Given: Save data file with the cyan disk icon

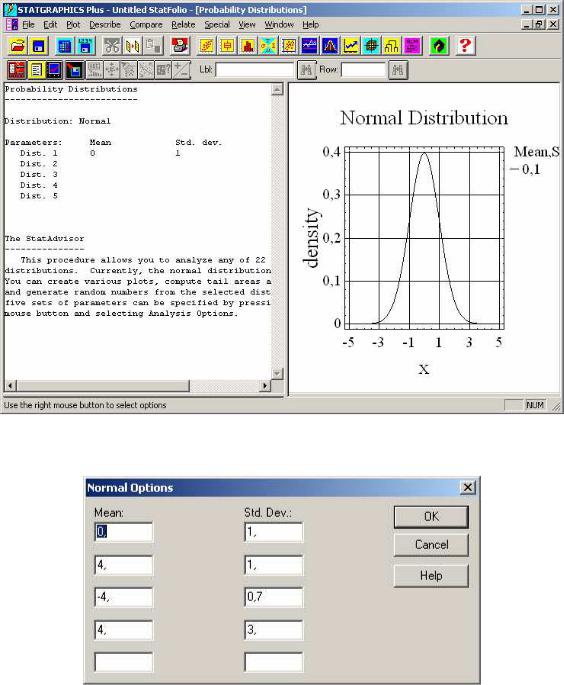Looking at the screenshot, I should [85, 46].
